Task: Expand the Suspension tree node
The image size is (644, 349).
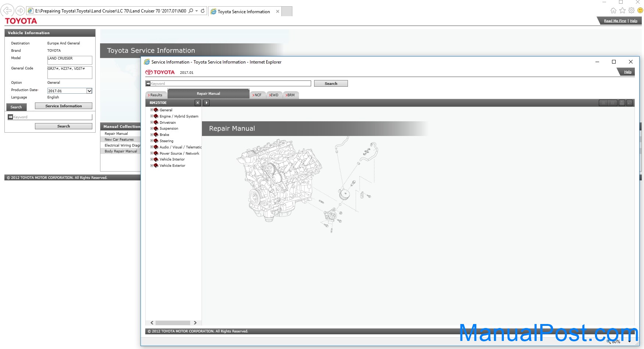Action: 152,129
